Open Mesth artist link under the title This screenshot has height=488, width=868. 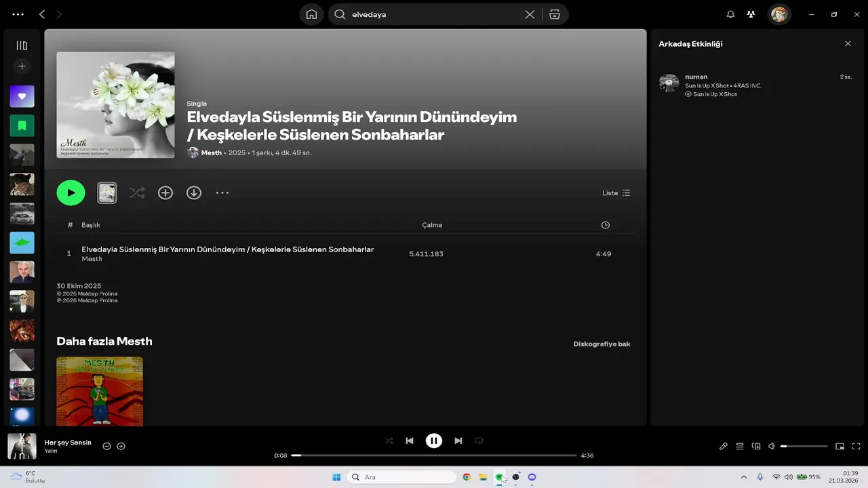click(x=212, y=152)
